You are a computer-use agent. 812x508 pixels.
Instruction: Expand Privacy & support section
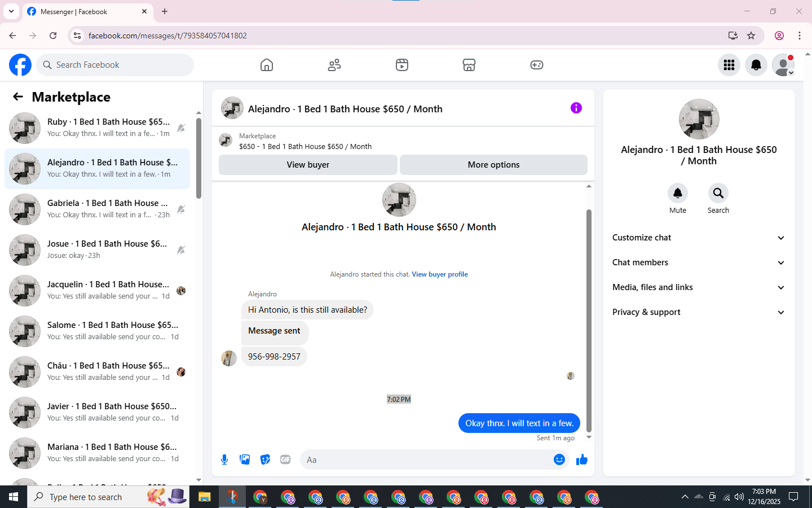pyautogui.click(x=699, y=312)
